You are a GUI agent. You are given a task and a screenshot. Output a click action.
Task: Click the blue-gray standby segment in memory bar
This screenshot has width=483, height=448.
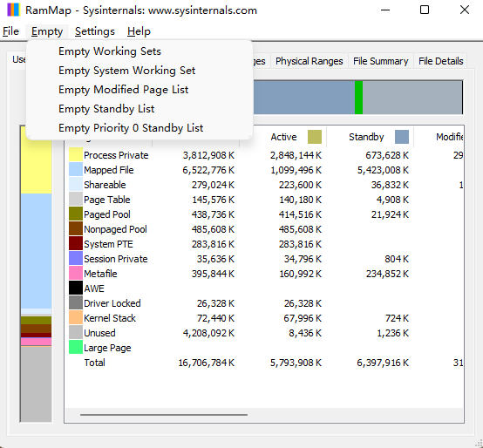click(x=304, y=98)
